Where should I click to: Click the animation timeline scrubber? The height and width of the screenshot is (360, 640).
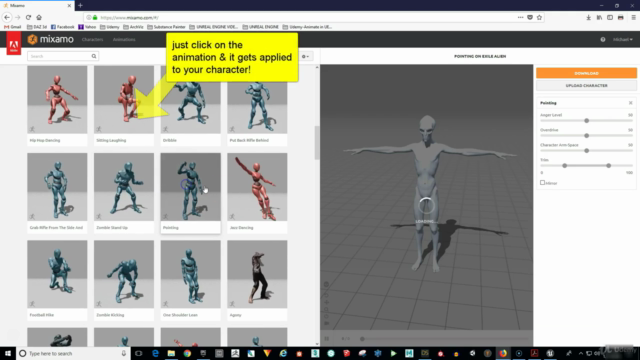click(362, 339)
